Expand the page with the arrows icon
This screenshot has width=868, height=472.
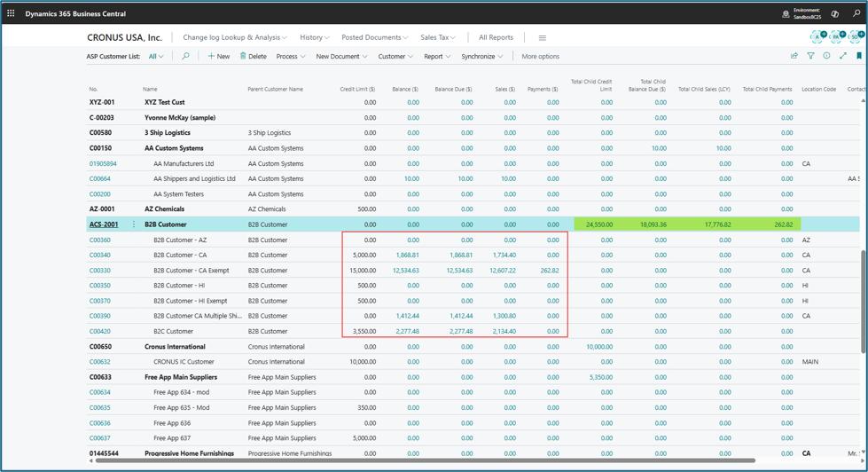click(842, 56)
